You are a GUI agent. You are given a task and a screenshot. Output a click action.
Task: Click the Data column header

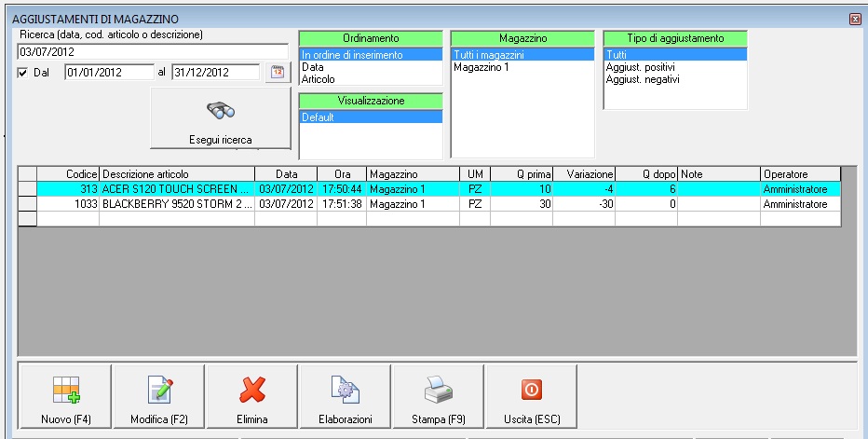[286, 174]
